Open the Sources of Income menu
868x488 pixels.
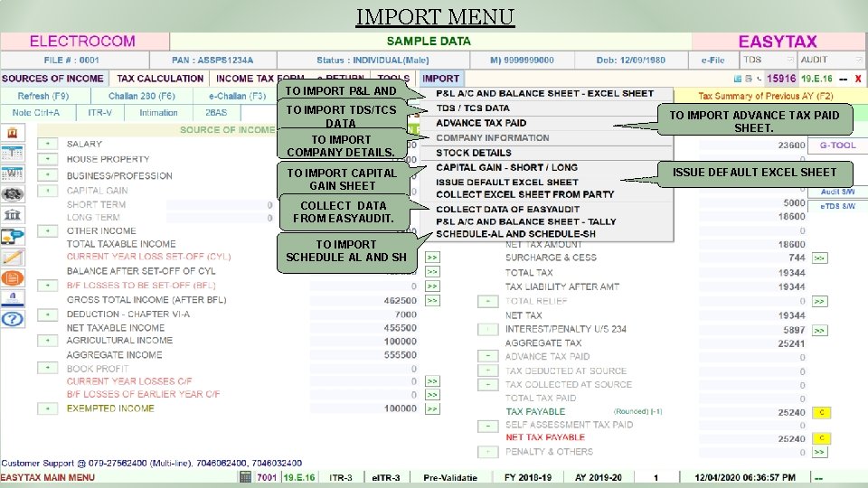(x=53, y=79)
